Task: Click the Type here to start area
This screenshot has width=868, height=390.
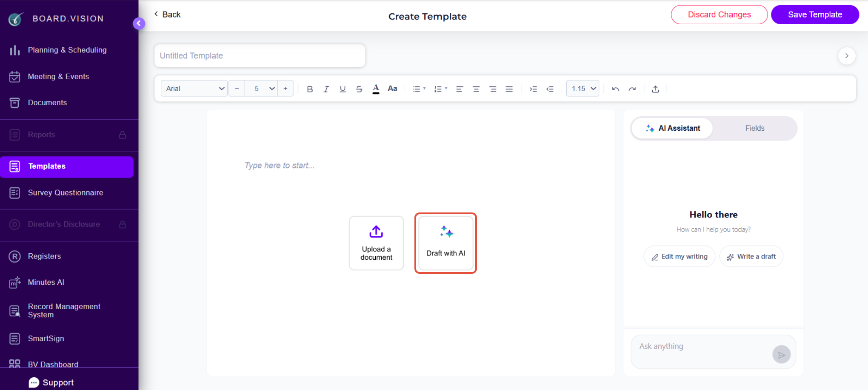Action: point(280,165)
